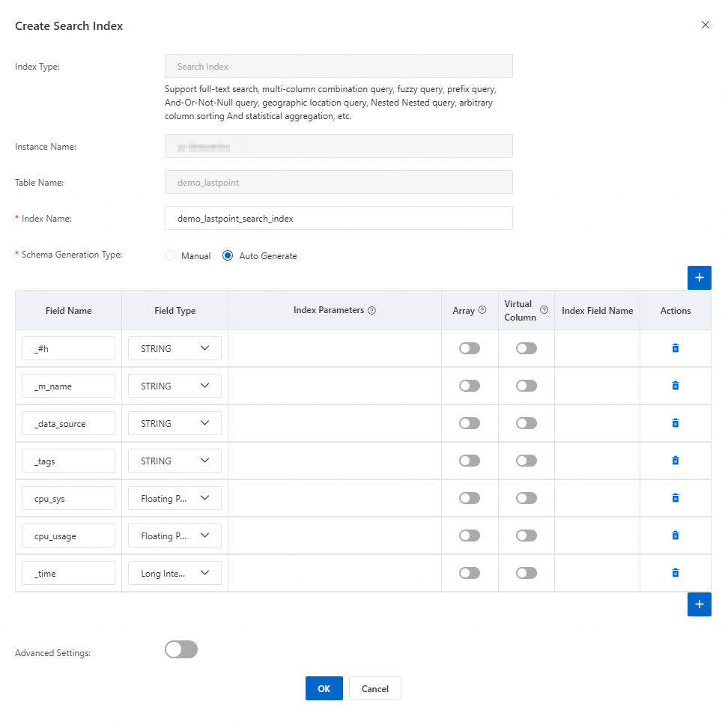Viewport: 728px width, 728px height.
Task: Click the Index Name input field
Action: [339, 218]
